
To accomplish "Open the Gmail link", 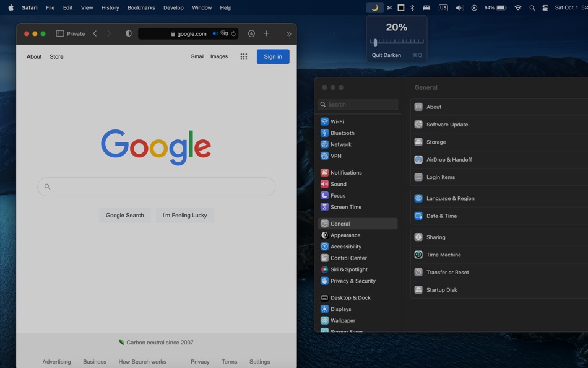I will click(x=197, y=56).
